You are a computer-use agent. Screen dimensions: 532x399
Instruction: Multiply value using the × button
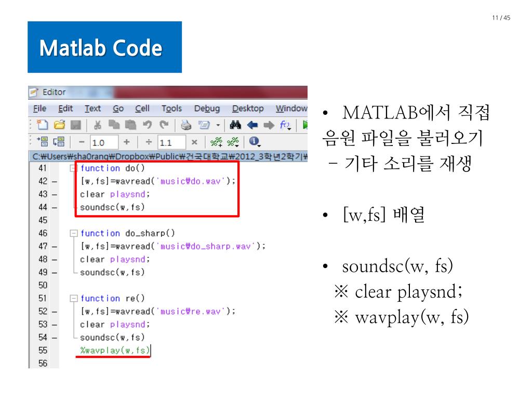point(194,142)
